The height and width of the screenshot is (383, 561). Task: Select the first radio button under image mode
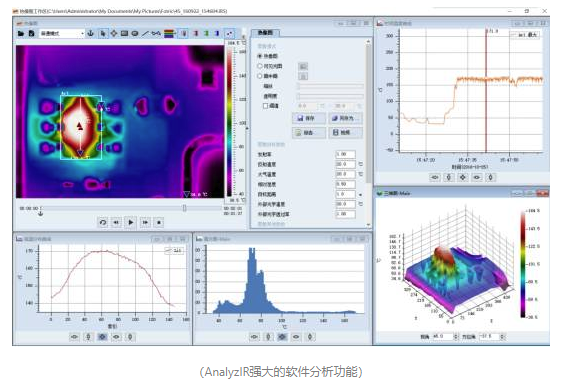point(260,56)
